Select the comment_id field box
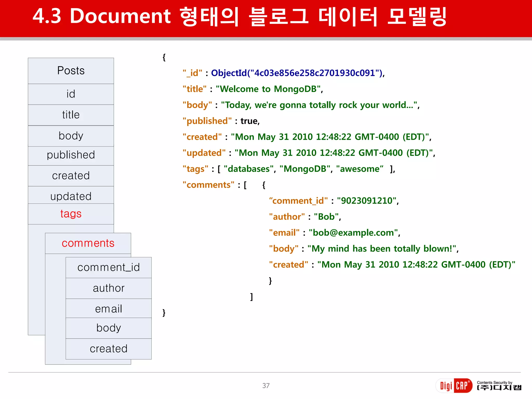The height and width of the screenshot is (399, 532). (x=109, y=268)
